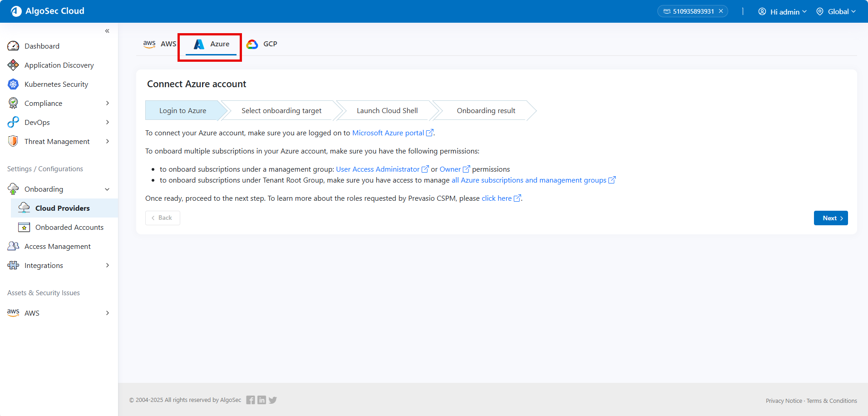Screen dimensions: 868x416
Task: Click the AWS logo in sidebar assets
Action: click(13, 312)
